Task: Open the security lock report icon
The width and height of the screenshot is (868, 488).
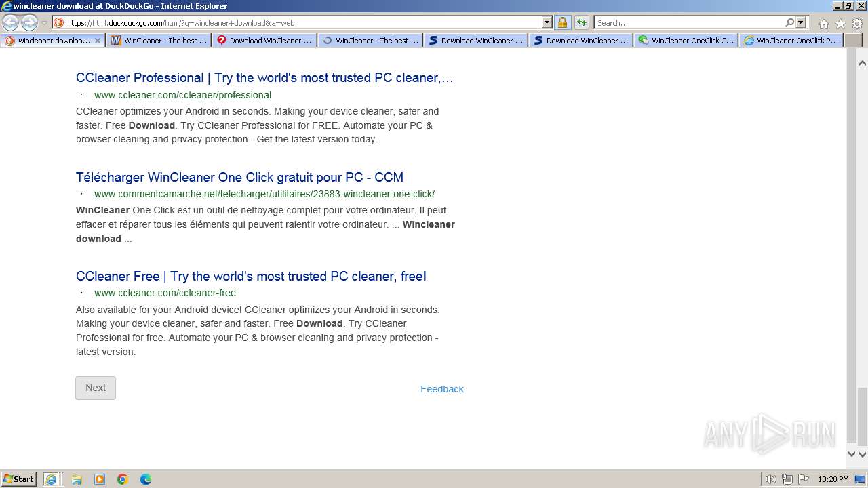Action: [563, 22]
